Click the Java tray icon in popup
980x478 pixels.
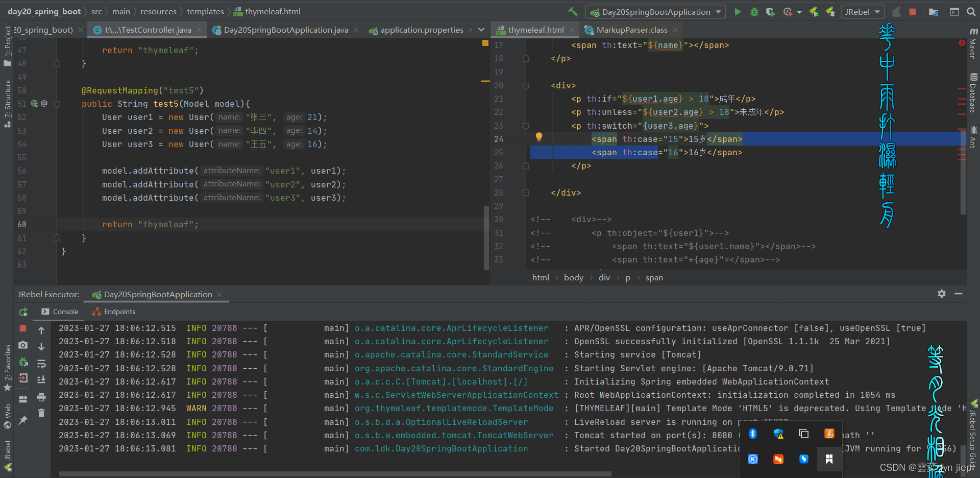click(829, 434)
